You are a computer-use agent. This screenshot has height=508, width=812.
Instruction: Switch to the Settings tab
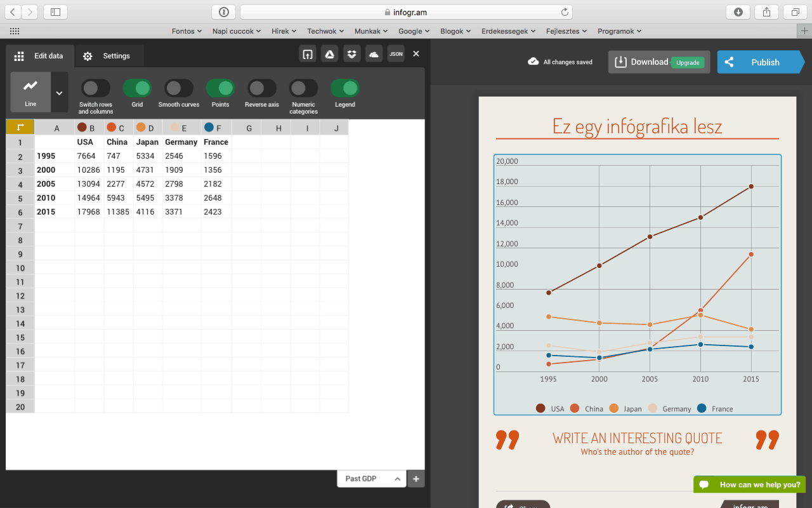pyautogui.click(x=109, y=56)
